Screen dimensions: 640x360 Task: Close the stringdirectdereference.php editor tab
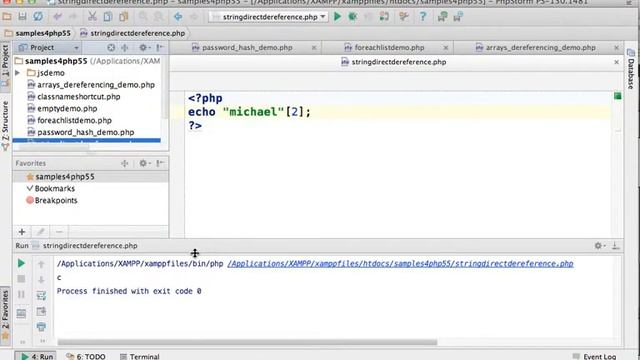616,62
